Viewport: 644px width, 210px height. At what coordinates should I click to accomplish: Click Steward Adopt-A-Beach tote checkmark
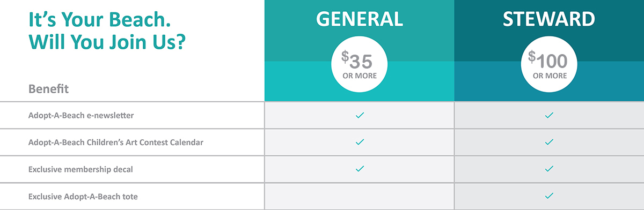click(x=548, y=196)
